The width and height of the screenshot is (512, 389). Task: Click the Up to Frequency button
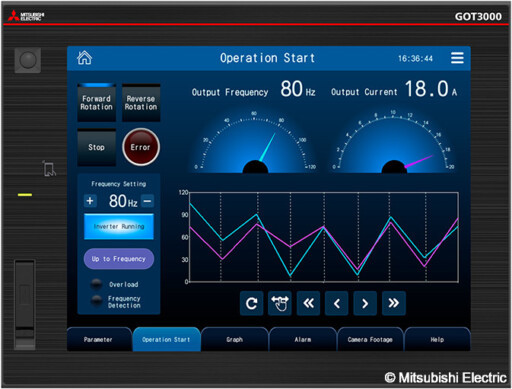(x=119, y=259)
